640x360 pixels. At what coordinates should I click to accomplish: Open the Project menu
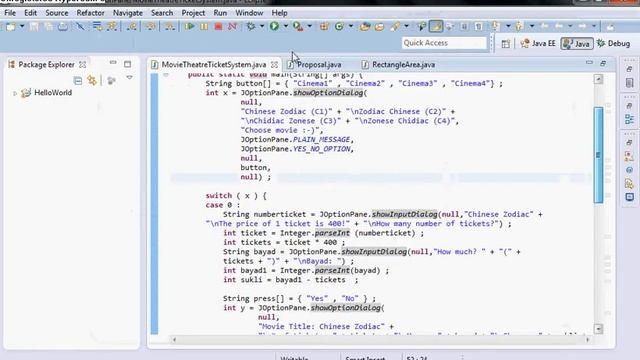193,13
